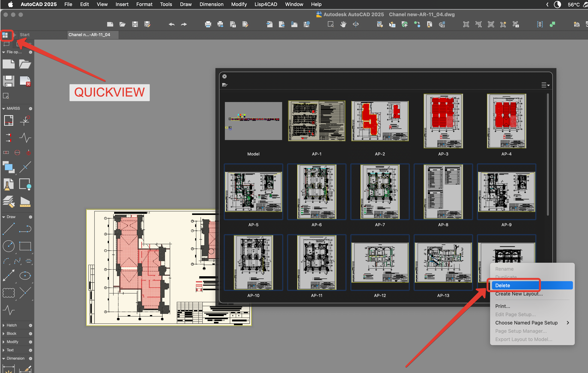
Task: Open QuickView display options dropdown
Action: point(545,85)
